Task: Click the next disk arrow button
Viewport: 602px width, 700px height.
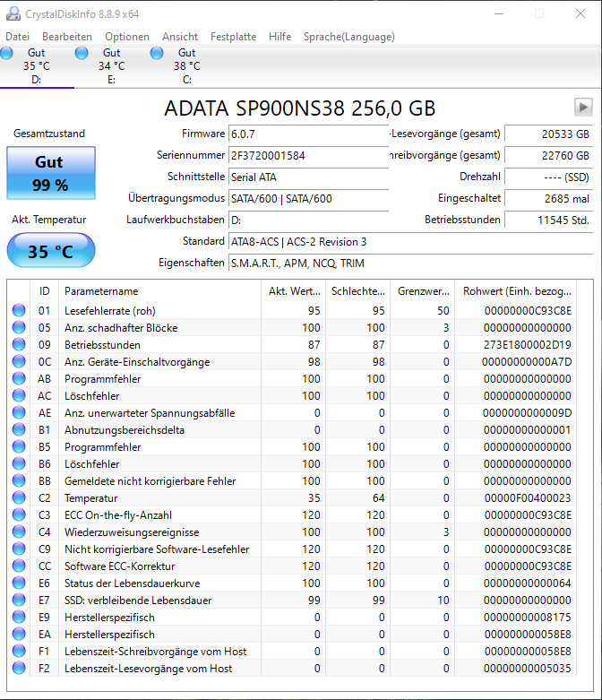Action: coord(583,108)
